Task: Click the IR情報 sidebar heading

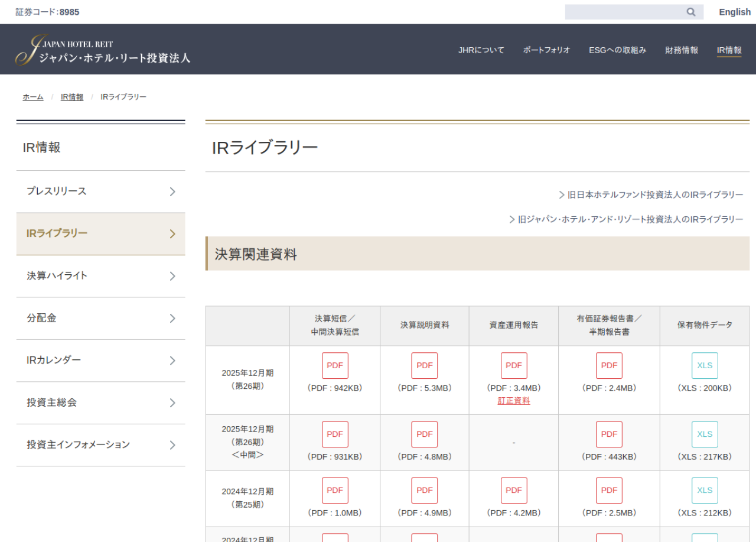Action: coord(42,148)
